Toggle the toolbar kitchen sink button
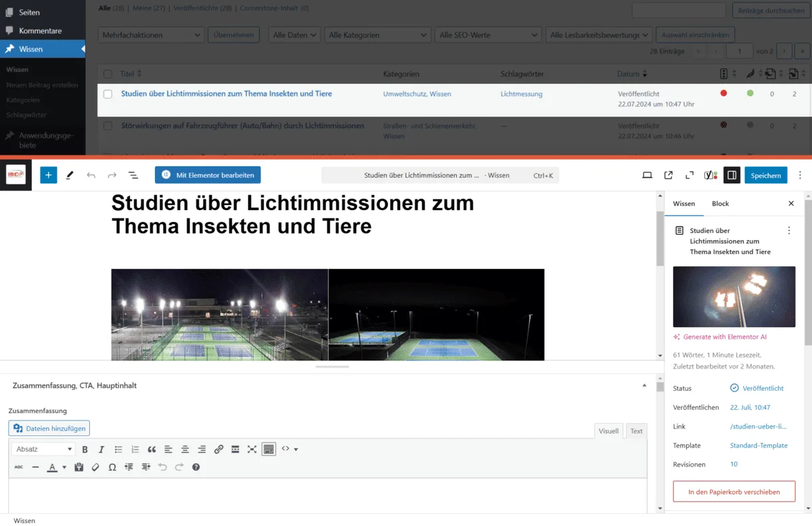The image size is (812, 526). pyautogui.click(x=269, y=449)
